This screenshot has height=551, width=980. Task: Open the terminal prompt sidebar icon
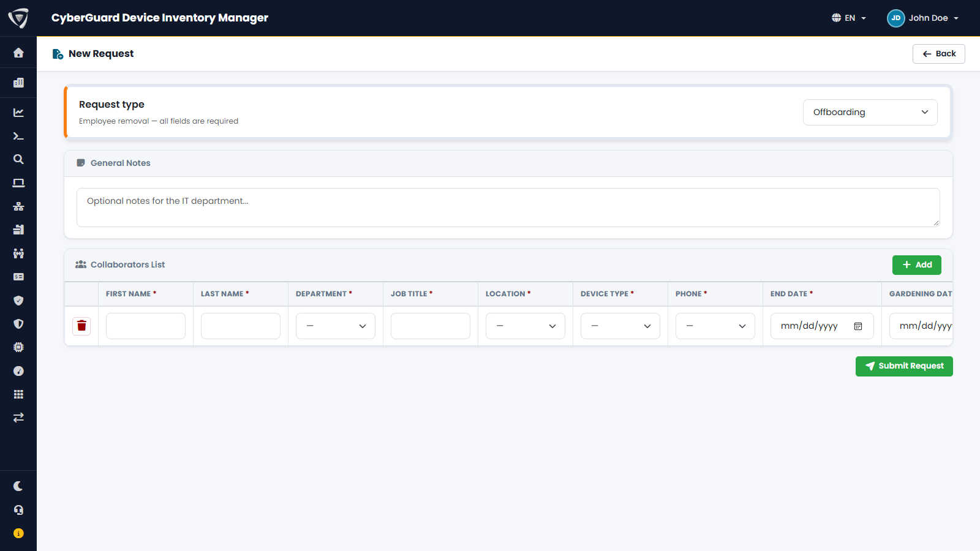(x=18, y=136)
